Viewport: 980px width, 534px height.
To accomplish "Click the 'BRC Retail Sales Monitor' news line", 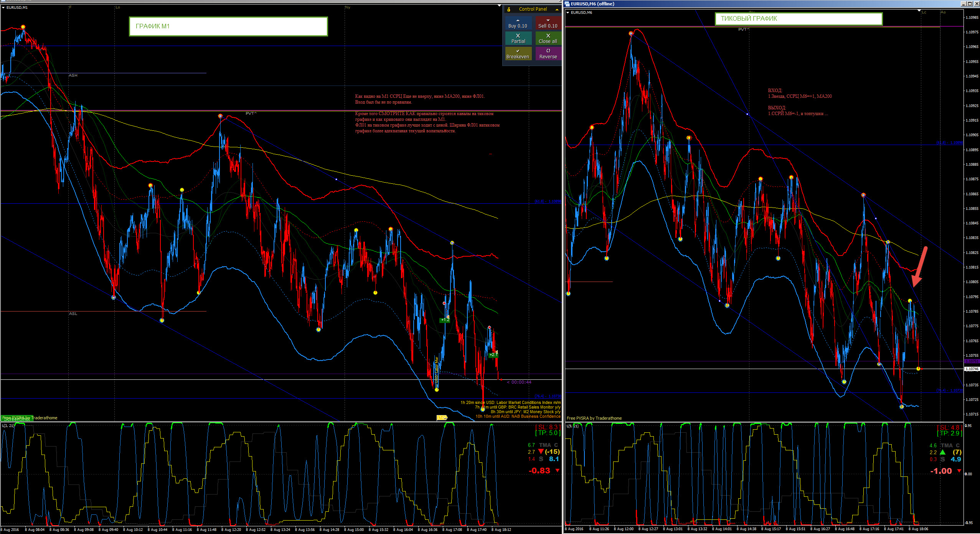I will point(518,407).
